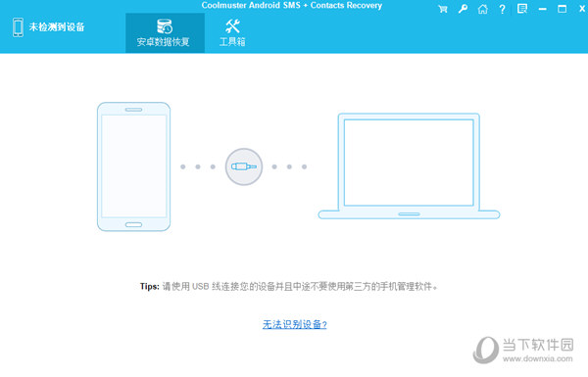The height and width of the screenshot is (377, 588).
Task: Minimize the Coolmuster window
Action: [x=542, y=9]
